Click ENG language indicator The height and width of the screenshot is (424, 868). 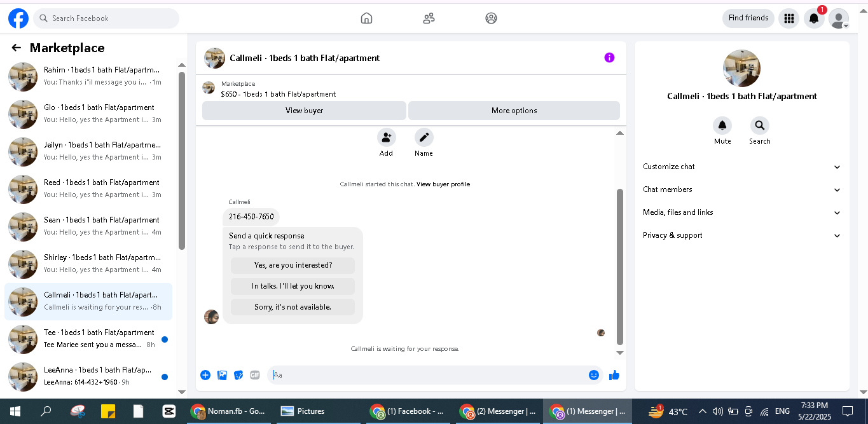782,411
